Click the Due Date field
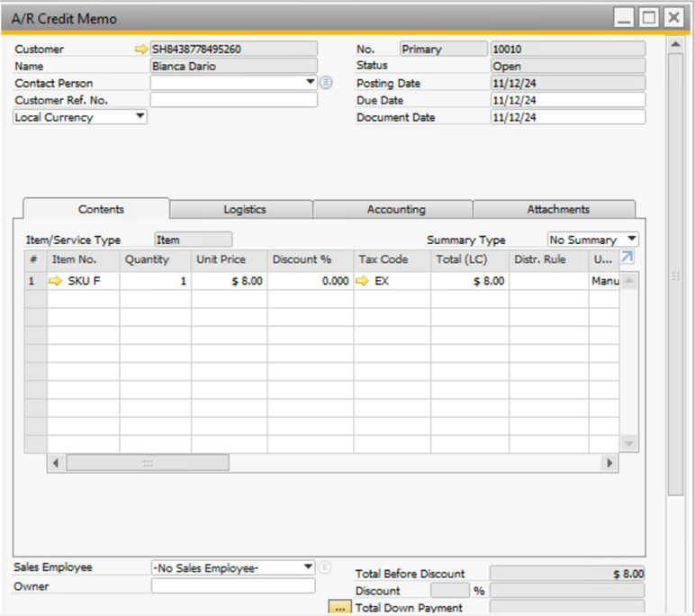Image resolution: width=695 pixels, height=616 pixels. pyautogui.click(x=568, y=100)
